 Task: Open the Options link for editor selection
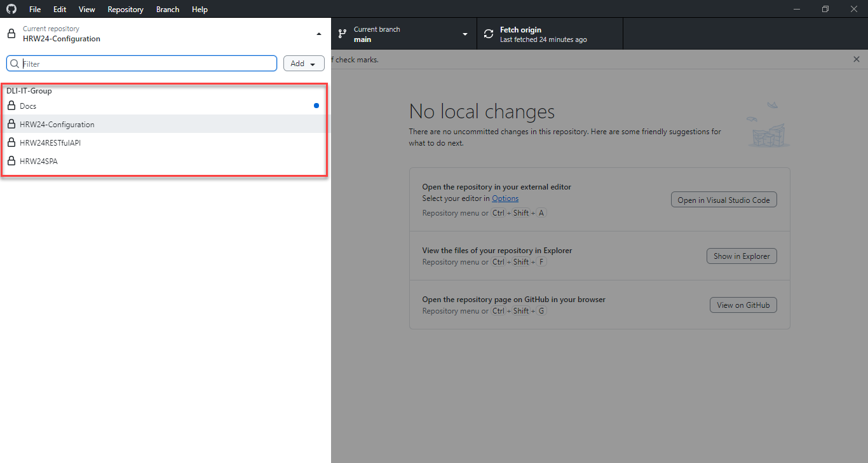[x=505, y=198]
